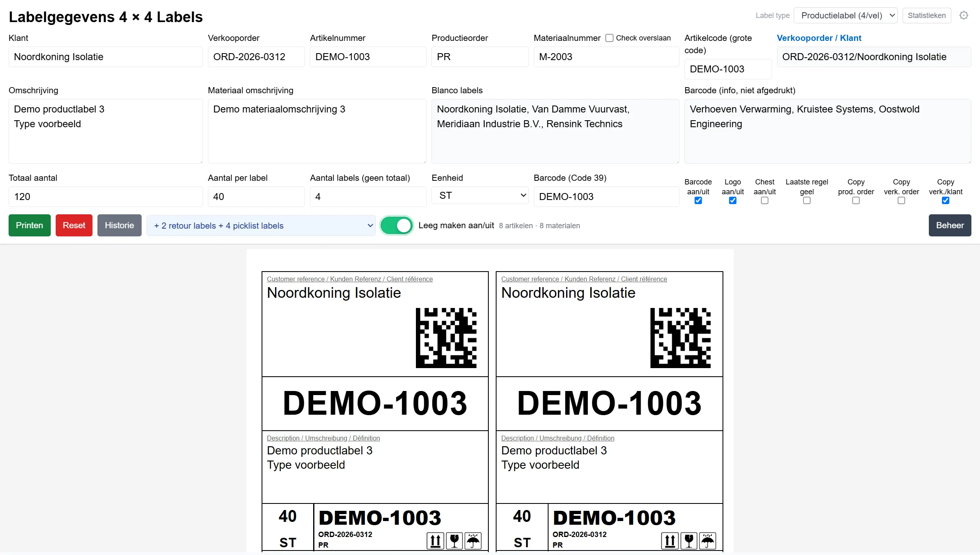Focus the Totaal aantal field
Image resolution: width=980 pixels, height=555 pixels.
pyautogui.click(x=106, y=197)
